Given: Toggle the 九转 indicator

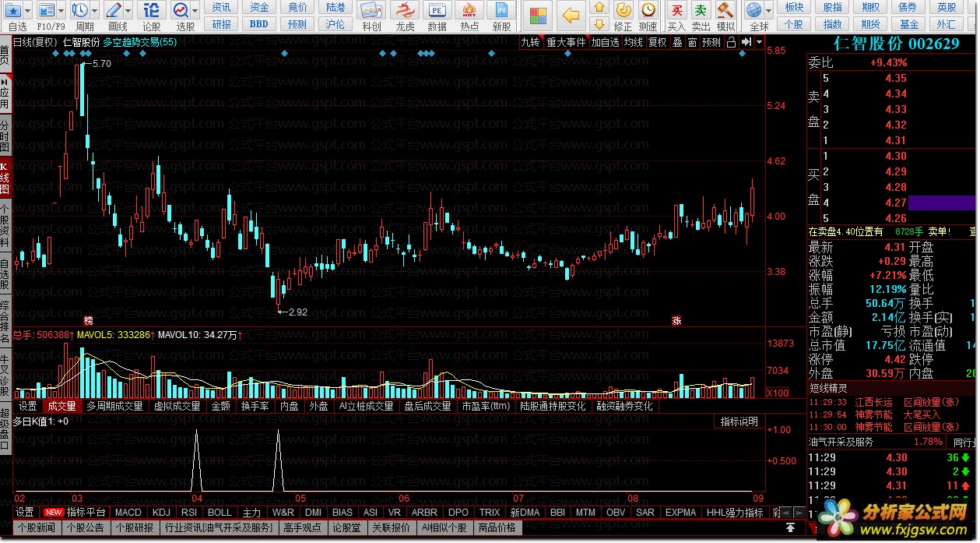Looking at the screenshot, I should [x=530, y=42].
